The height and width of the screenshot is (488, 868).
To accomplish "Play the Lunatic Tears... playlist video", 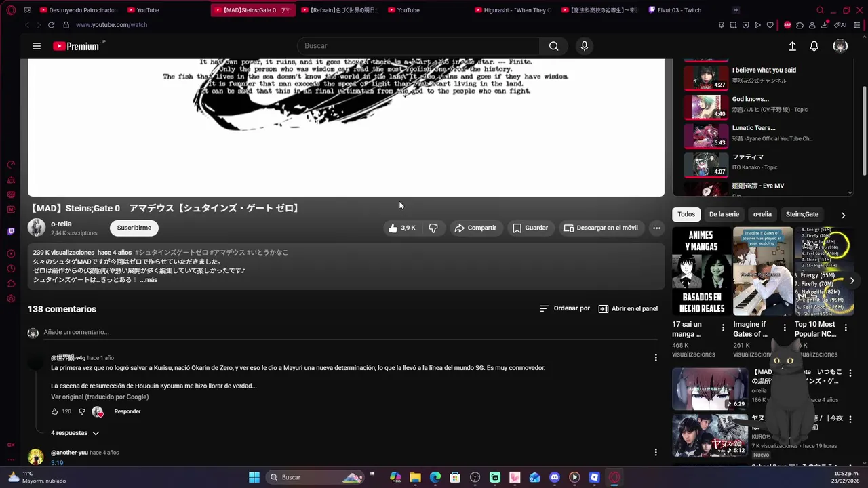I will (706, 136).
